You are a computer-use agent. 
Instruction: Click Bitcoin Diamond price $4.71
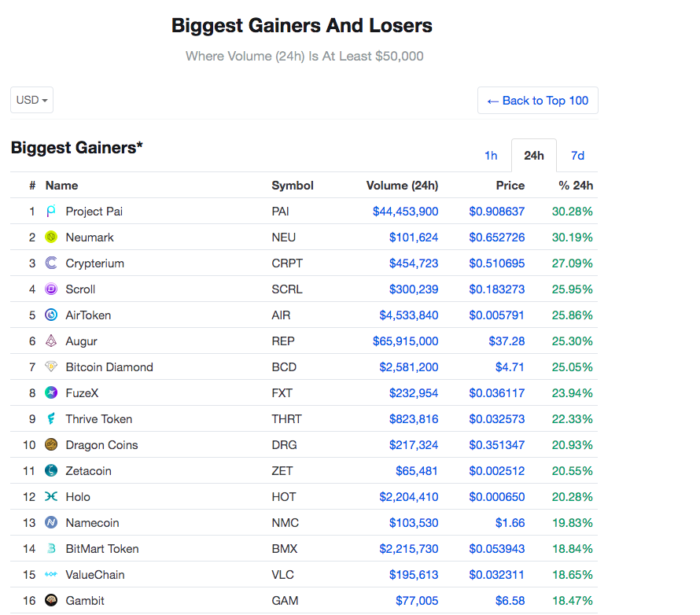(x=510, y=366)
